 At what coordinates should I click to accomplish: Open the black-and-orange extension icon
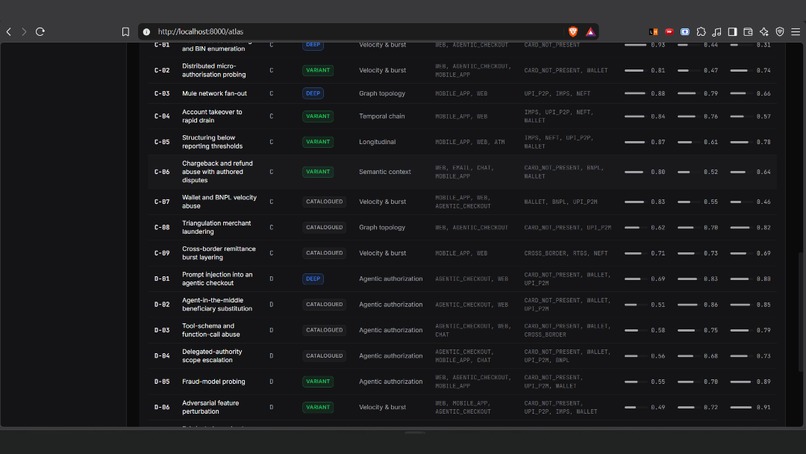point(653,32)
